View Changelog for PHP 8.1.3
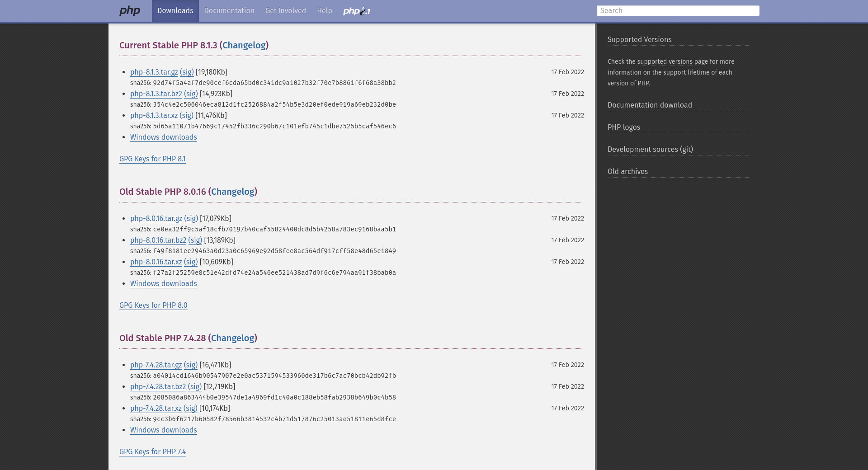 coord(244,45)
